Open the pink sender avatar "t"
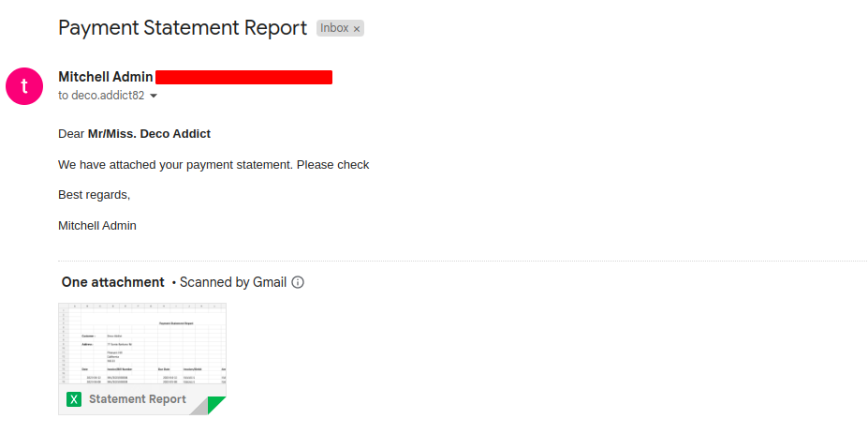 (24, 86)
